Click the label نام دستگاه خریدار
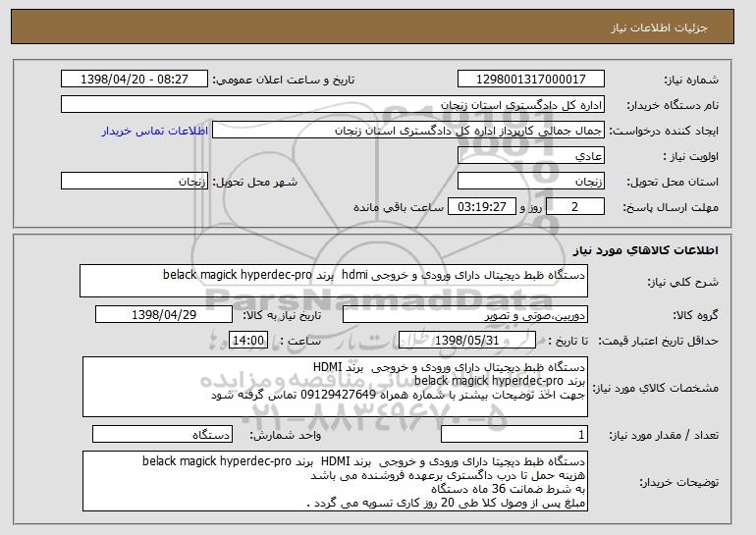This screenshot has width=756, height=535. coord(673,105)
